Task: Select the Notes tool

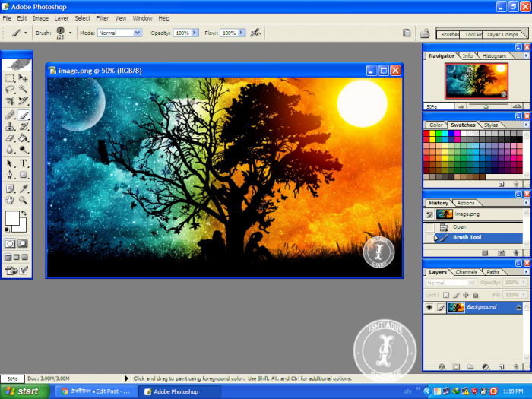Action: tap(10, 188)
